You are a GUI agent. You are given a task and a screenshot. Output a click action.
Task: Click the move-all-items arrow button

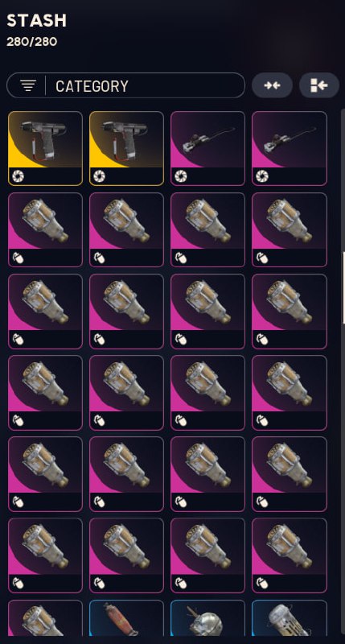(319, 85)
